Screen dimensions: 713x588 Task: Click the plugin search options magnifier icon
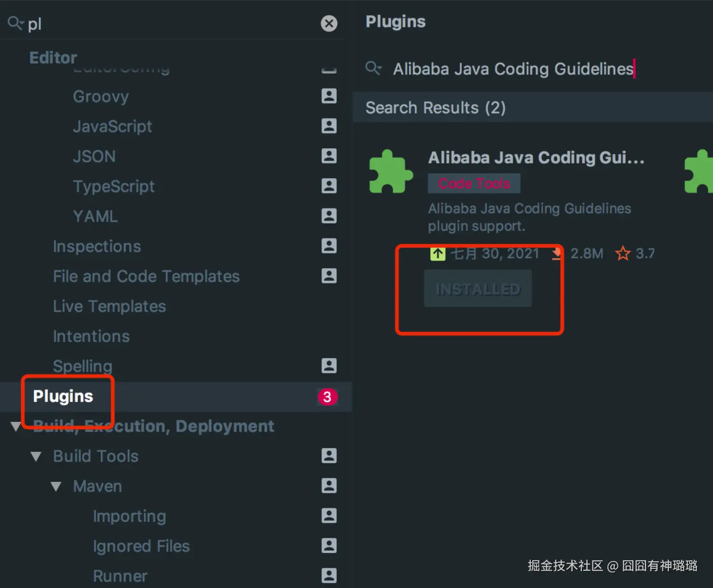(x=373, y=68)
